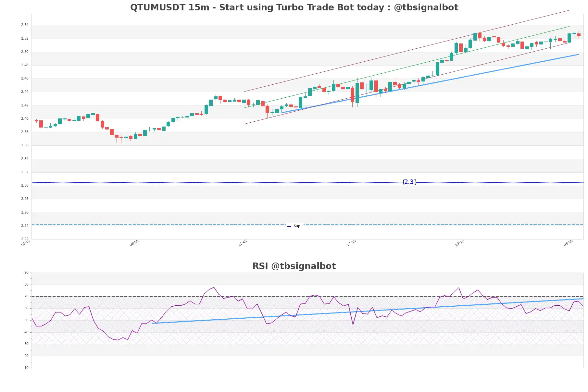The width and height of the screenshot is (588, 392).
Task: Click the upper maroon channel line
Action: tap(407, 51)
